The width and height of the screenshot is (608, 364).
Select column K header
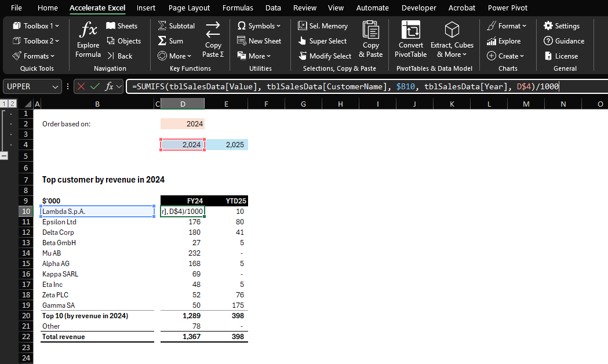tap(452, 104)
